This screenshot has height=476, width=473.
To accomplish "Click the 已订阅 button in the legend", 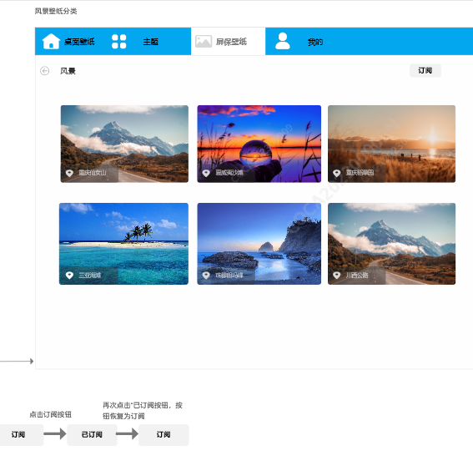I will coord(92,435).
